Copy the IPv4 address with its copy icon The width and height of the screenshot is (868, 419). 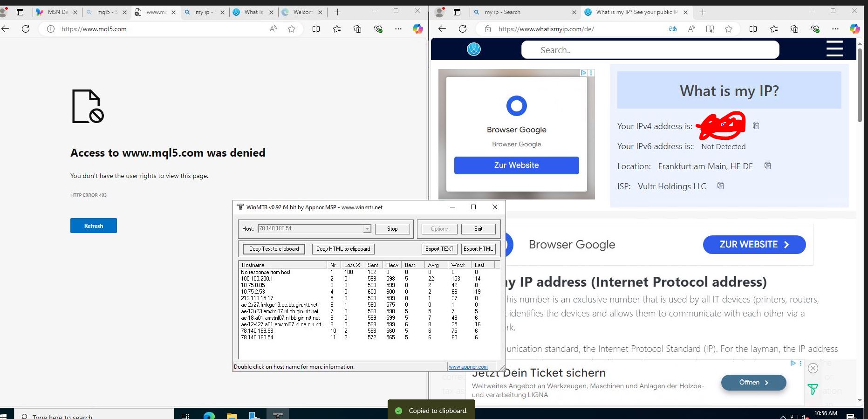tap(756, 125)
